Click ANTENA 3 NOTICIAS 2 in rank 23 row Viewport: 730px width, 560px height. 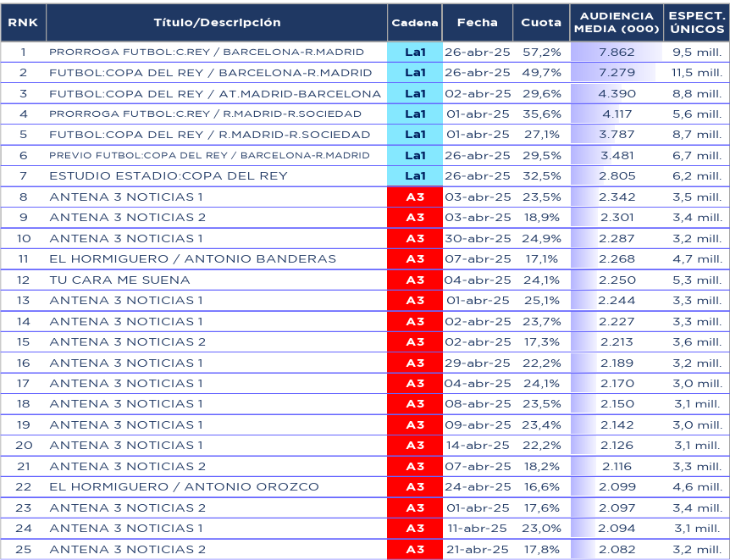(128, 507)
